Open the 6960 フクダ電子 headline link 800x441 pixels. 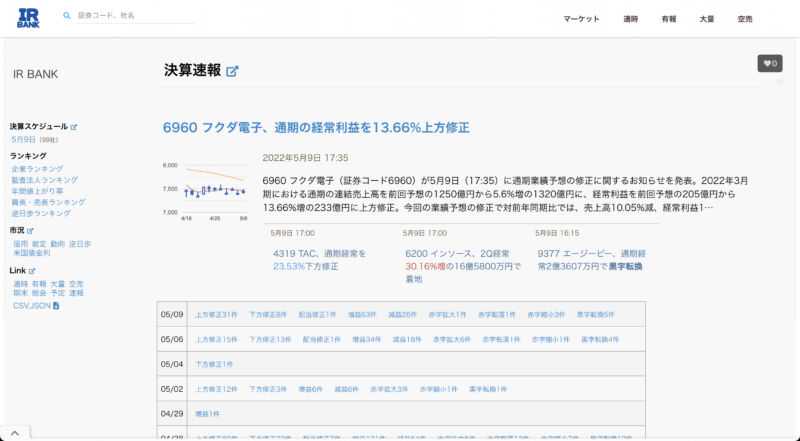(x=316, y=128)
